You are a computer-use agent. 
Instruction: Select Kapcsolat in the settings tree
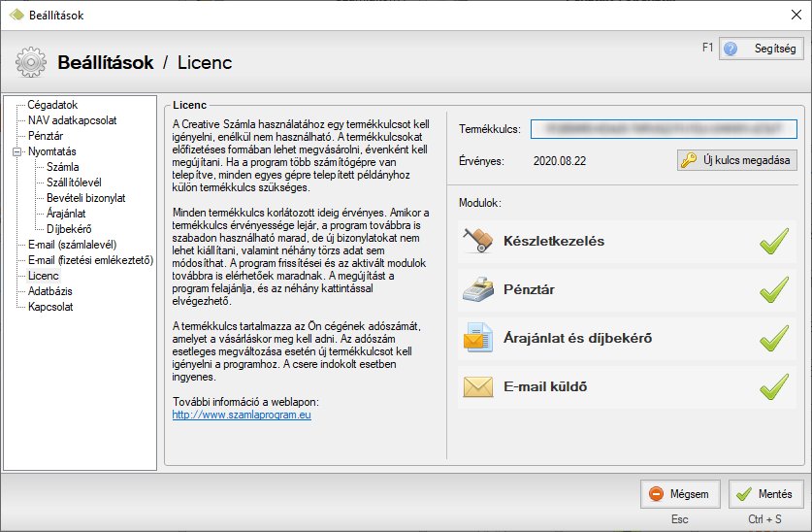[x=50, y=307]
